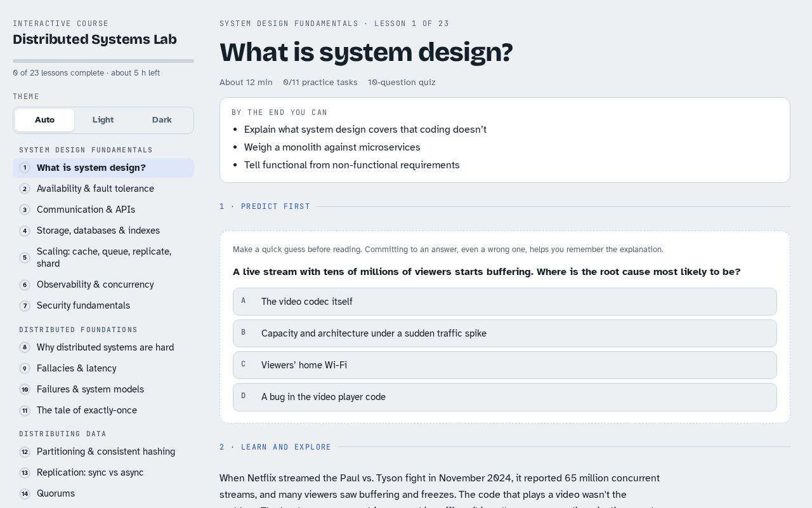Image resolution: width=812 pixels, height=508 pixels.
Task: Open lesson 'Partitioning & consistent hashing'
Action: point(103,451)
